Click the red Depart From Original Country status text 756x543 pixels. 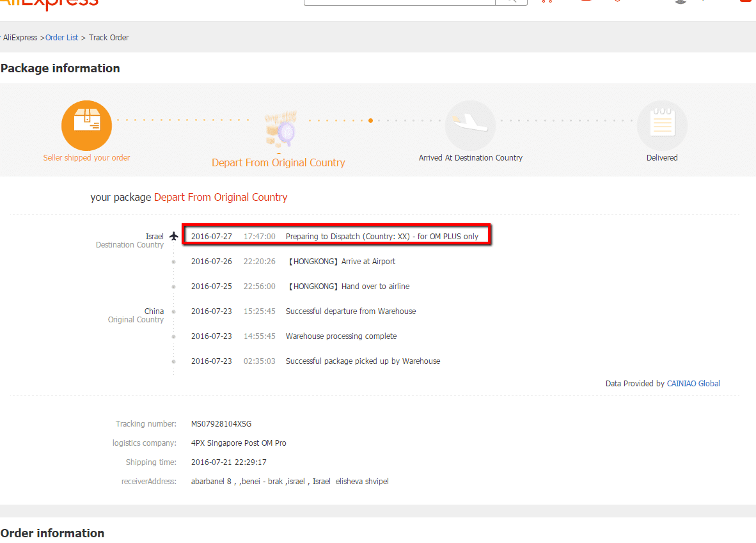pos(221,197)
